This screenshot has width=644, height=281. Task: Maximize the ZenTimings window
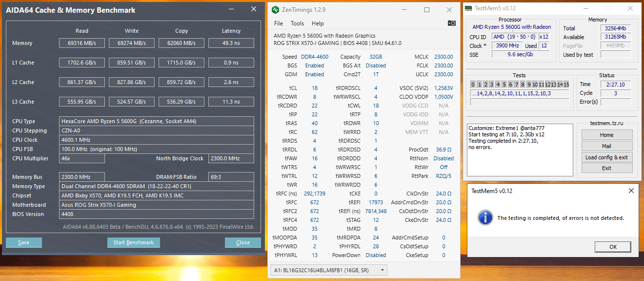(x=427, y=9)
